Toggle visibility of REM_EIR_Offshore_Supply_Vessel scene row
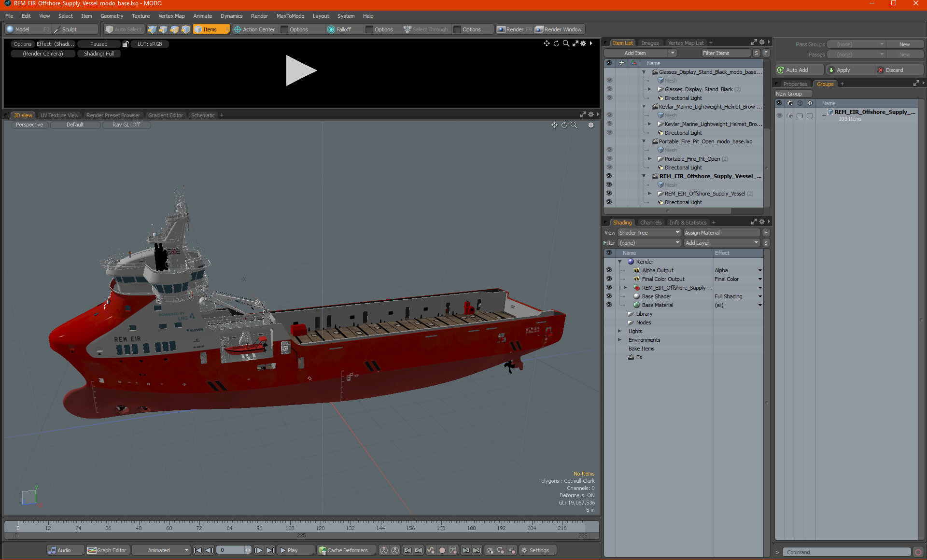This screenshot has width=927, height=560. pos(609,176)
